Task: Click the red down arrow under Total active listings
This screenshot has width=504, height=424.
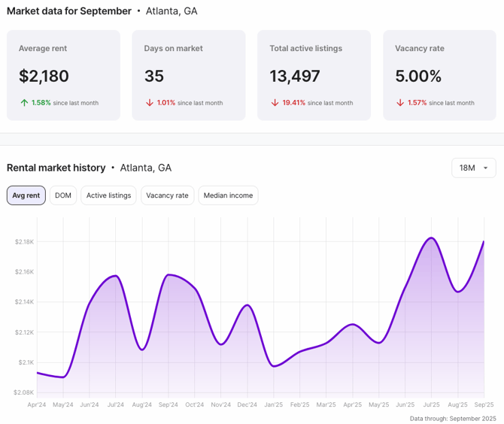Action: pyautogui.click(x=275, y=103)
